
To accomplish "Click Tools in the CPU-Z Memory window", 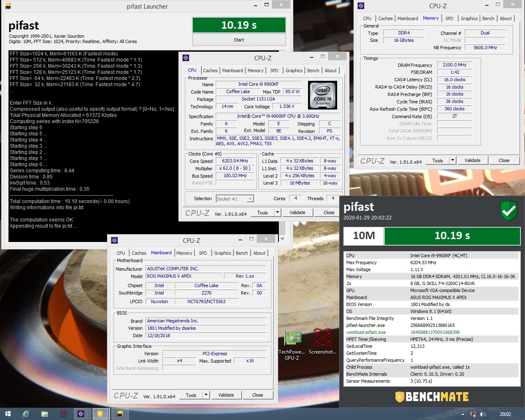I will [438, 160].
